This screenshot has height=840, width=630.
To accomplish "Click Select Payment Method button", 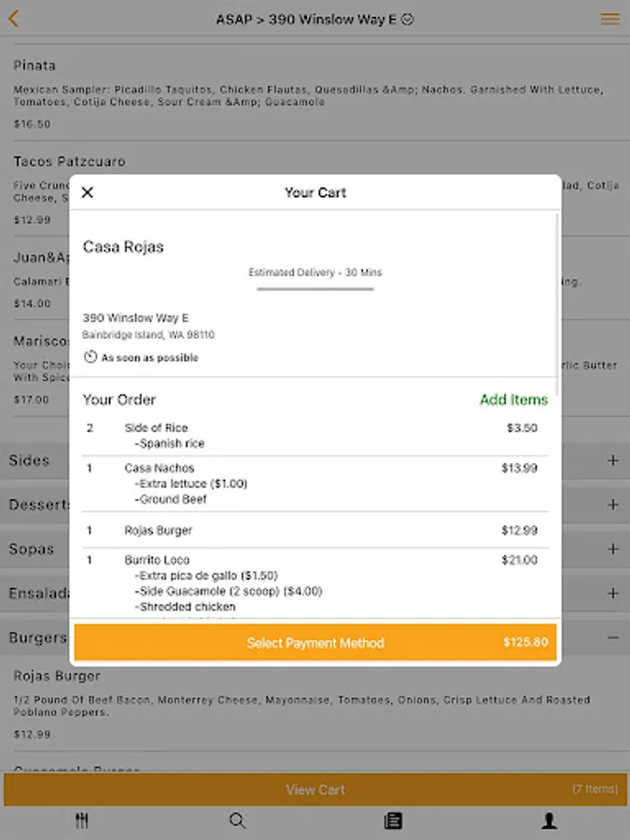I will click(315, 643).
